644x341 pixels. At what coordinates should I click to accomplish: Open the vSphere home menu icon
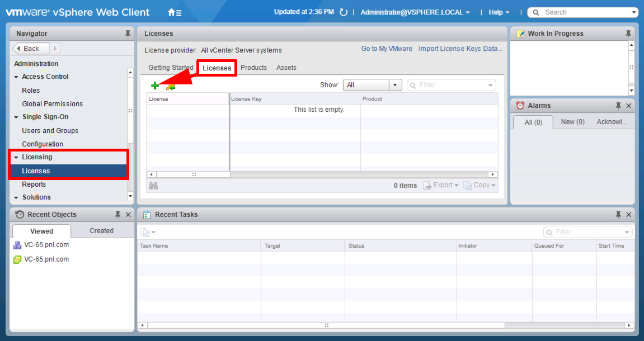pyautogui.click(x=175, y=12)
